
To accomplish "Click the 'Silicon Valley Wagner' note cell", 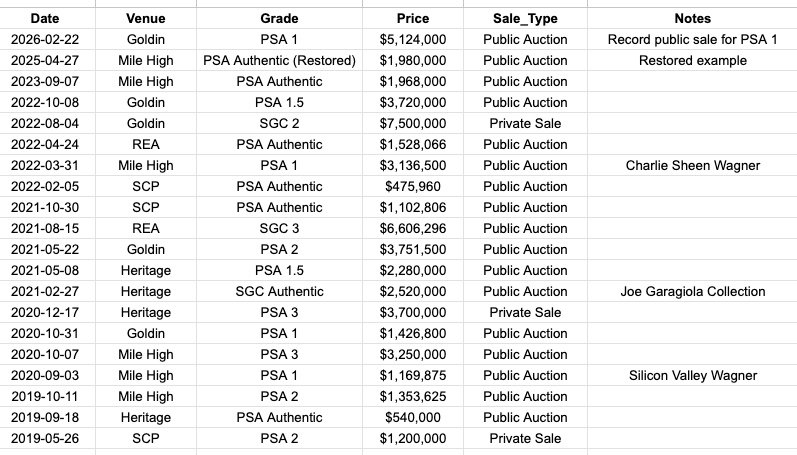I will point(692,376).
